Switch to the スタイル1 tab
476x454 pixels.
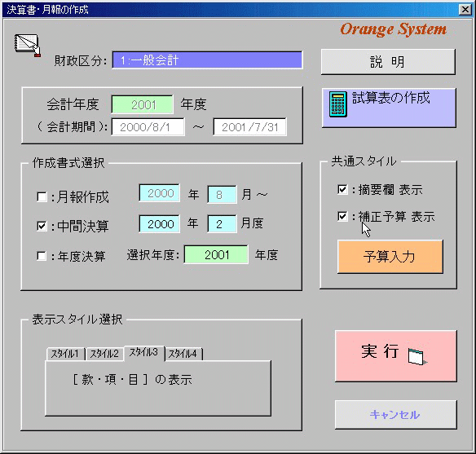65,354
